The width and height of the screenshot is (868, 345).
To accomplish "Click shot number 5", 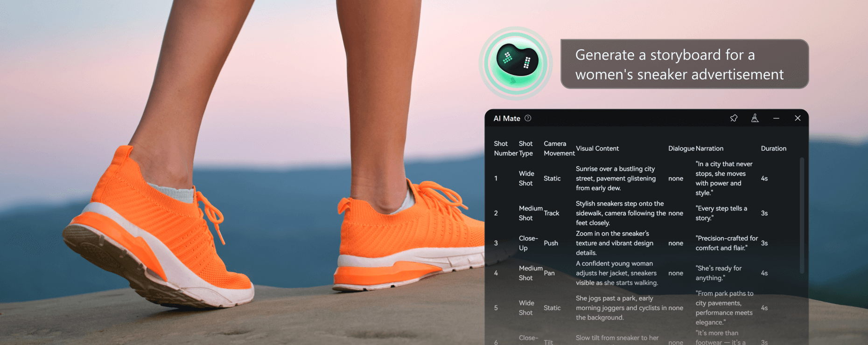I will tap(496, 308).
